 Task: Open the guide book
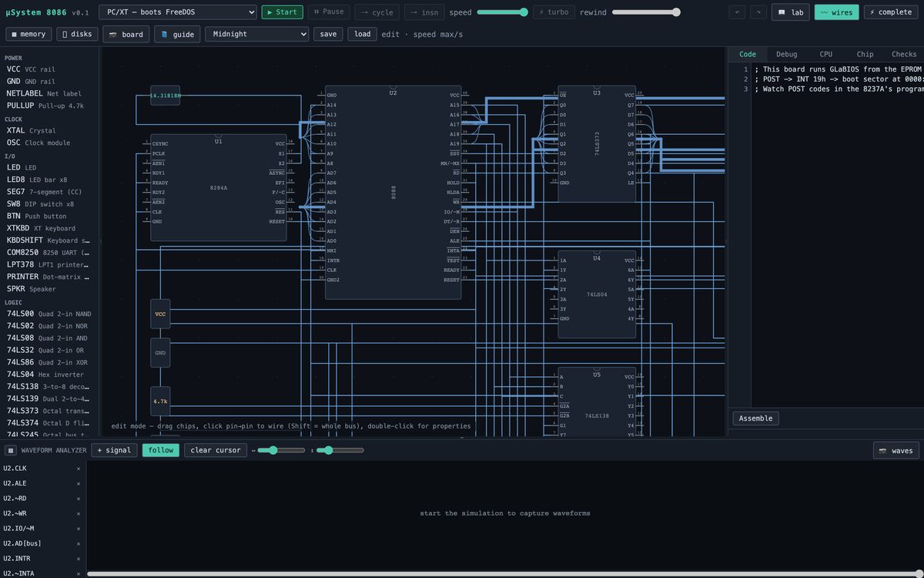(177, 34)
